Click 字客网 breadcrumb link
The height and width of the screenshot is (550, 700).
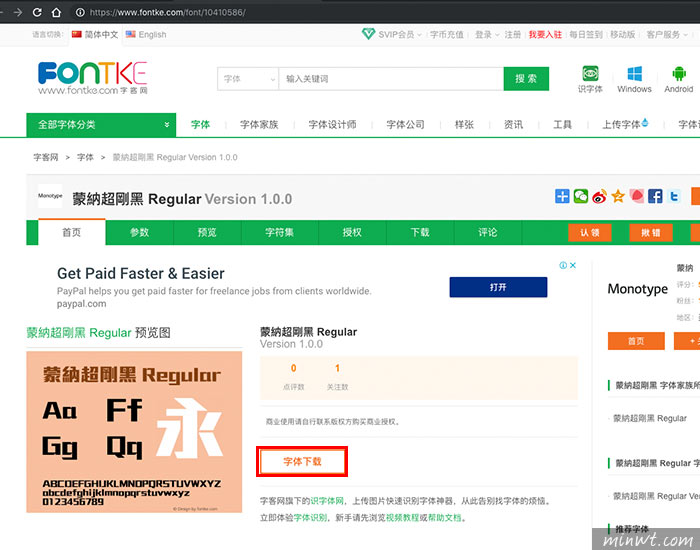click(46, 157)
